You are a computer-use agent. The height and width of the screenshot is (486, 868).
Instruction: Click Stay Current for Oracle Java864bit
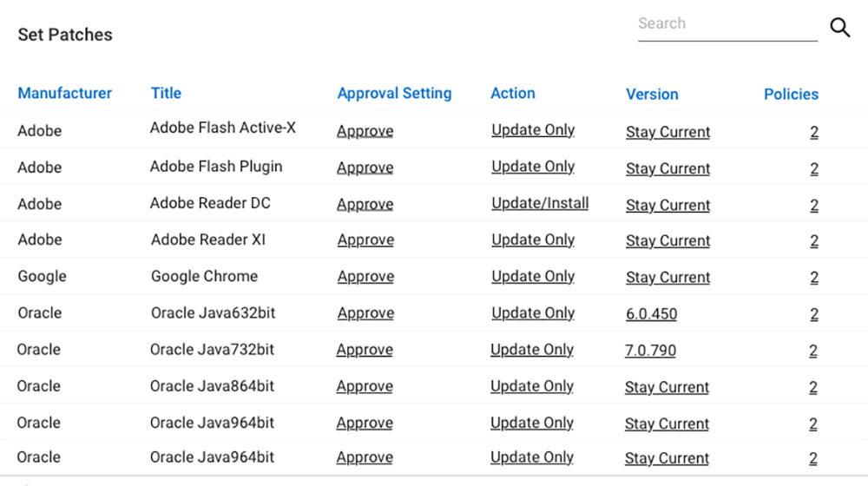(667, 387)
